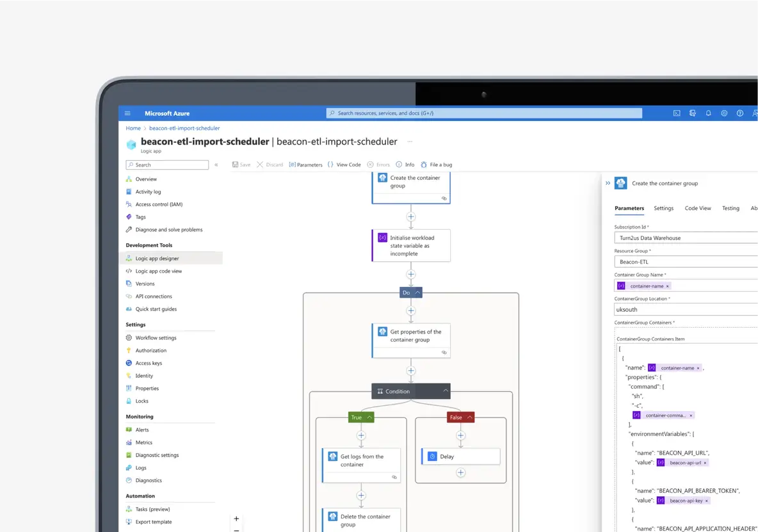Open the Azure hamburger menu
The width and height of the screenshot is (758, 532).
(x=127, y=113)
